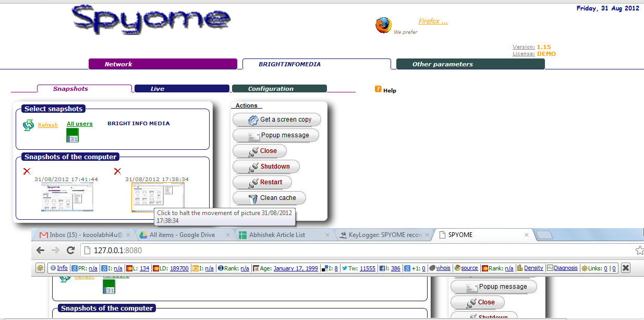
Task: Close the SPYOME browser tab
Action: tap(527, 235)
